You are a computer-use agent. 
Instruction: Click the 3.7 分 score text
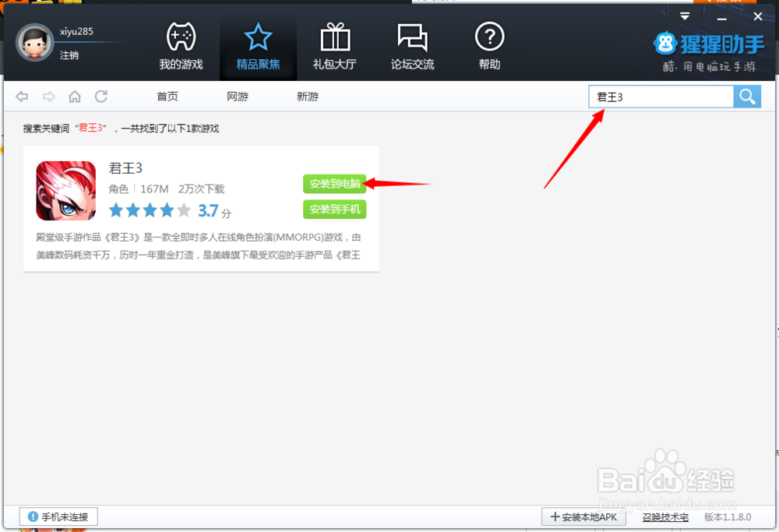(215, 211)
